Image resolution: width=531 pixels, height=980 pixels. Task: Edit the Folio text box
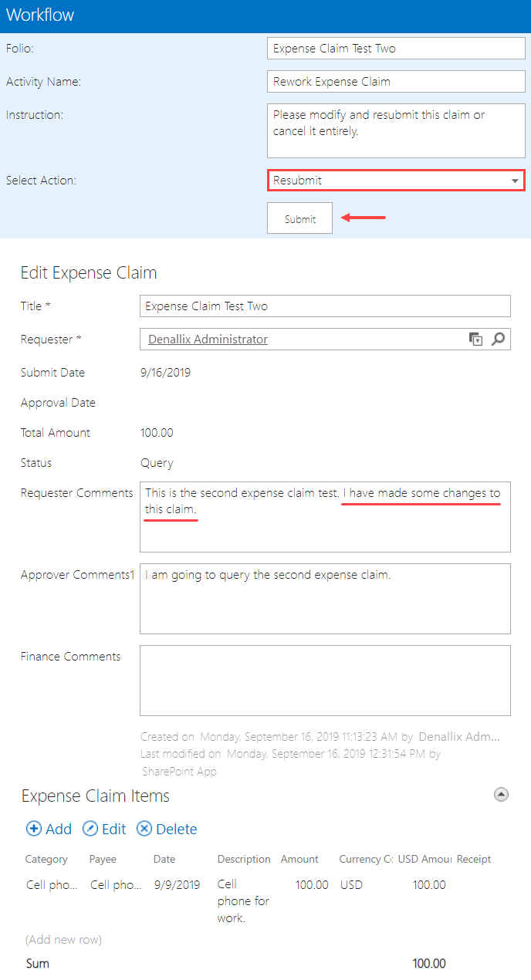(x=396, y=48)
